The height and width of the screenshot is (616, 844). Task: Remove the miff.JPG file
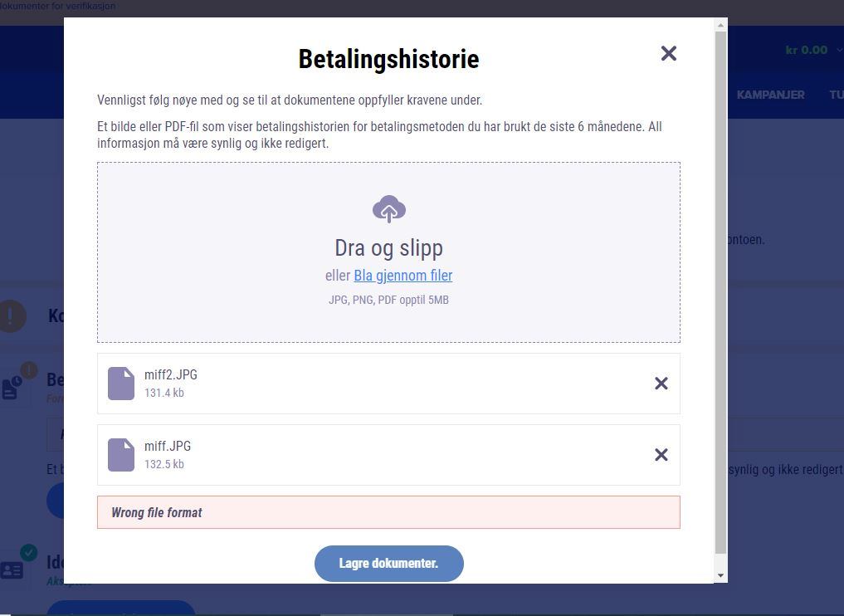coord(661,455)
